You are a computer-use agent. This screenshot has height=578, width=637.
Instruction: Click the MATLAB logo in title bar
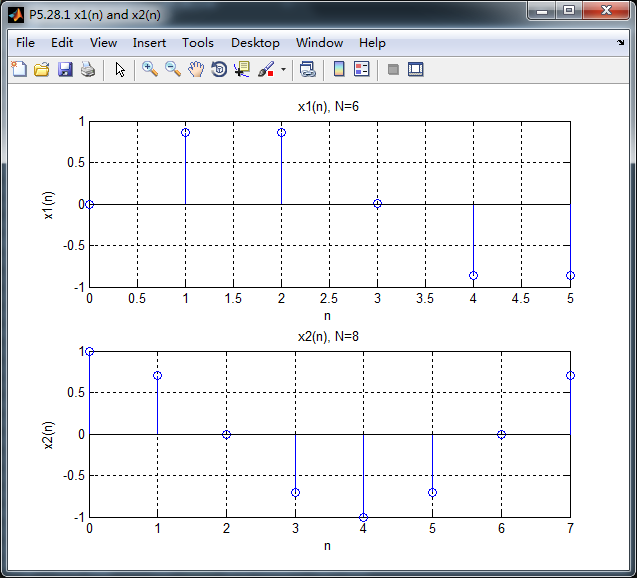coord(16,15)
